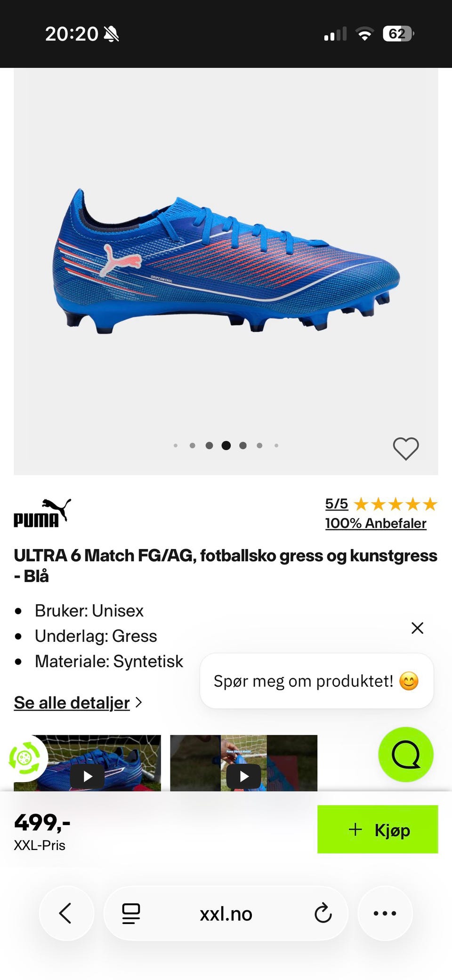Image resolution: width=452 pixels, height=980 pixels.
Task: Tap the Puma brand logo
Action: (x=42, y=513)
